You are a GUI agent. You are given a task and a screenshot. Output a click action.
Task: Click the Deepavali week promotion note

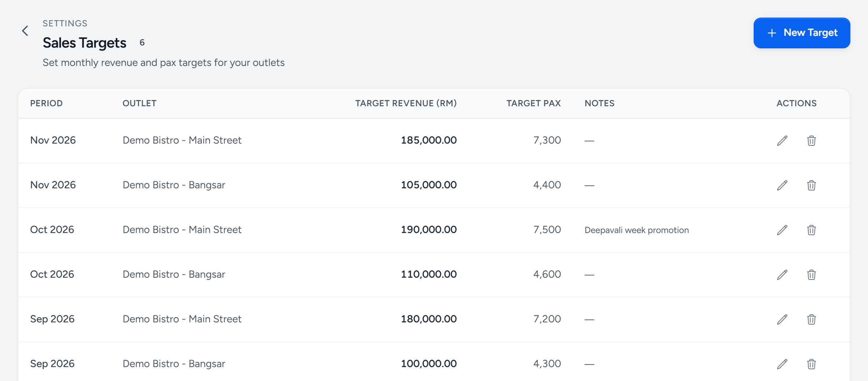637,230
